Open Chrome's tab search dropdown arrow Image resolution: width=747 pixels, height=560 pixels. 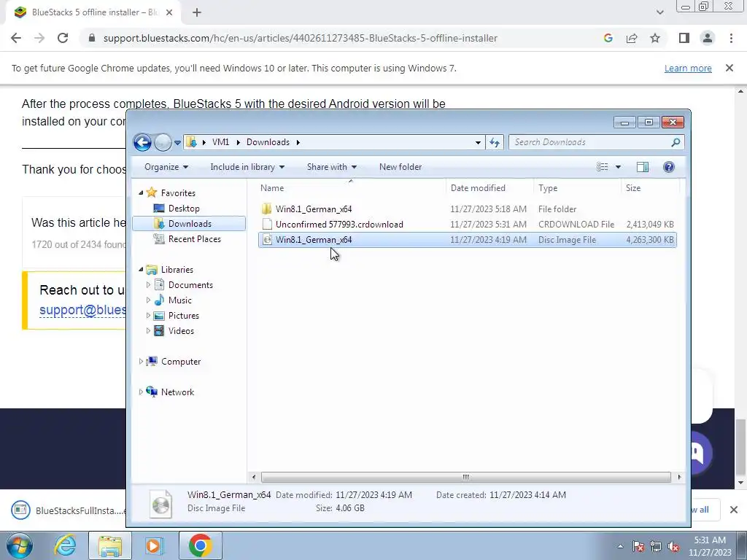pos(659,12)
